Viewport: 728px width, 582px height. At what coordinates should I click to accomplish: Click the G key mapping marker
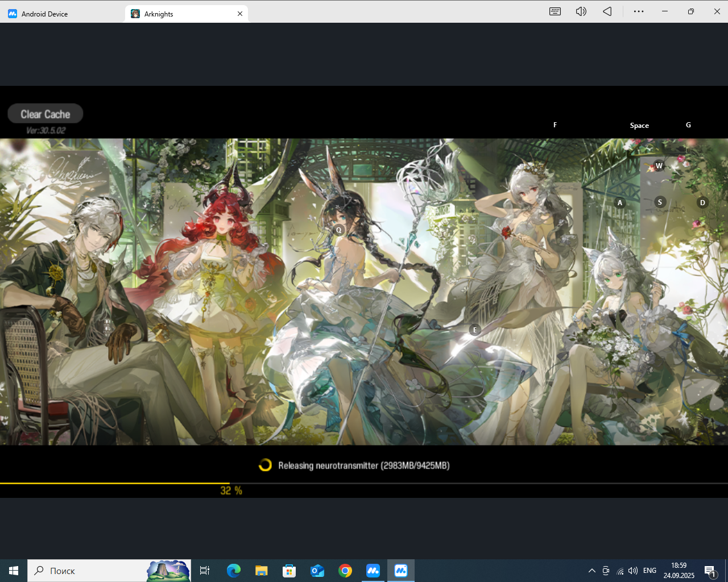[688, 125]
